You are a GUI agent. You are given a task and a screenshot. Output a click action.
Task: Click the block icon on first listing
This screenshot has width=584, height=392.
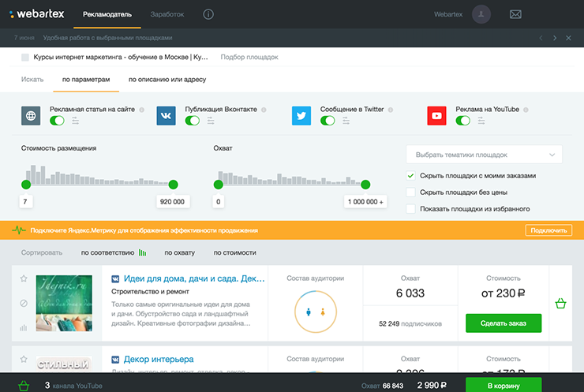click(24, 303)
